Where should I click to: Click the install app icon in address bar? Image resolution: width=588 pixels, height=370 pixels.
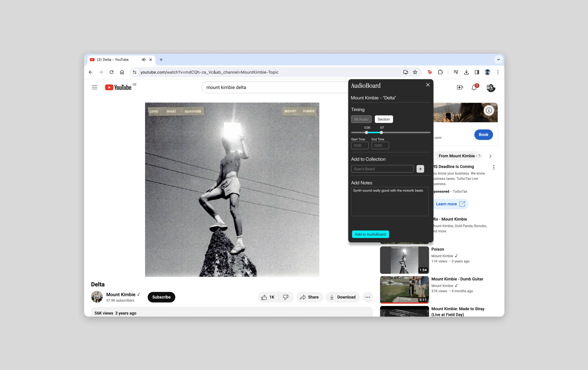tap(406, 72)
